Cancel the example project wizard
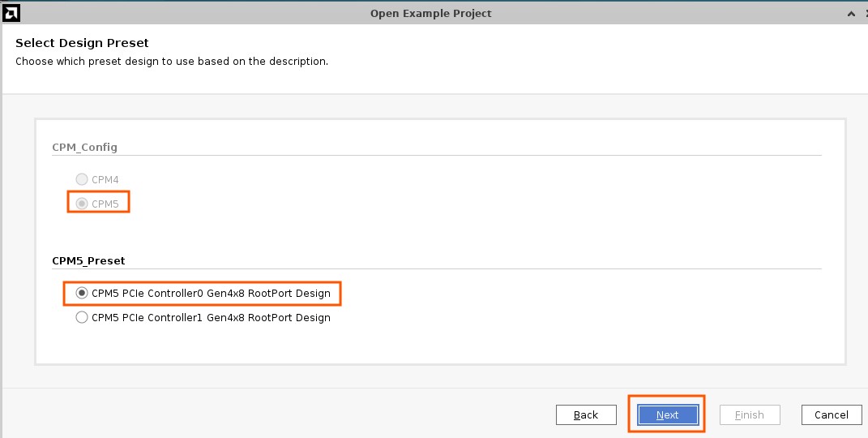Screen dimensions: 868x438 point(831,414)
